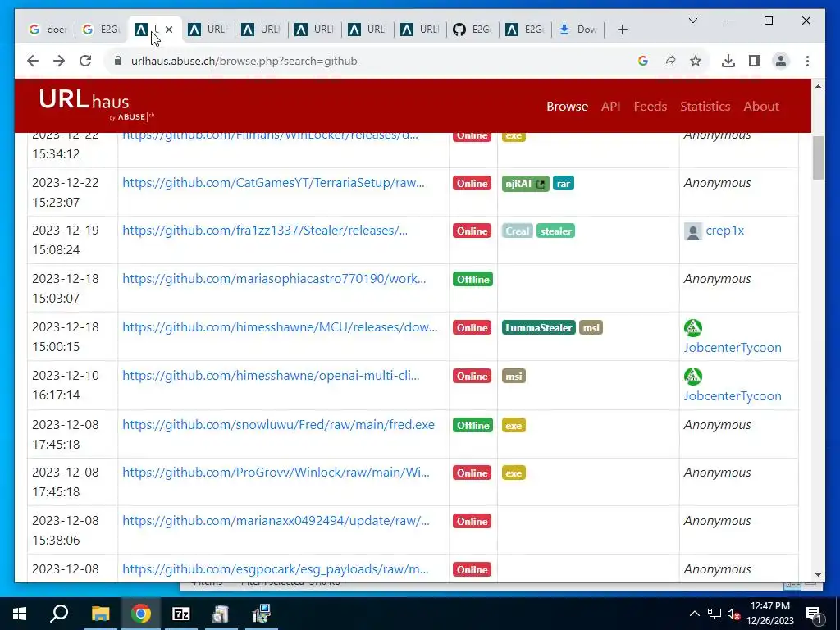Click the browser forward arrow
Image resolution: width=840 pixels, height=630 pixels.
click(59, 61)
